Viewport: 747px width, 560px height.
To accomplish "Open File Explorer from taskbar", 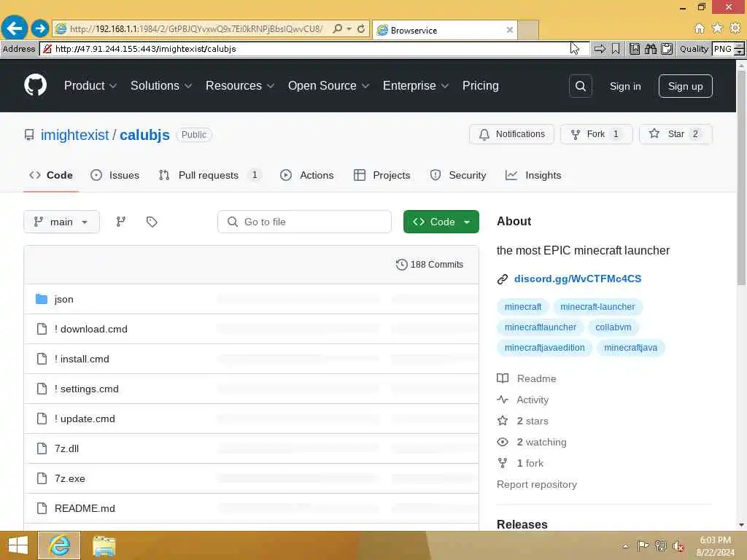I will point(104,545).
